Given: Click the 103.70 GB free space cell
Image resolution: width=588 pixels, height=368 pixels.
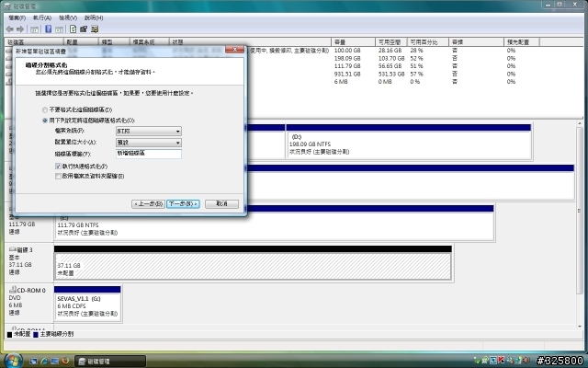Looking at the screenshot, I should (x=391, y=58).
